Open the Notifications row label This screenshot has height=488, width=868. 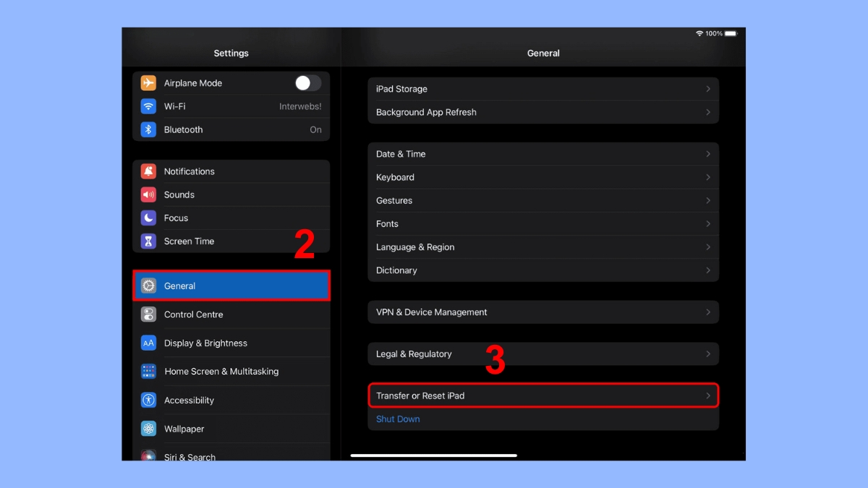[x=190, y=171]
